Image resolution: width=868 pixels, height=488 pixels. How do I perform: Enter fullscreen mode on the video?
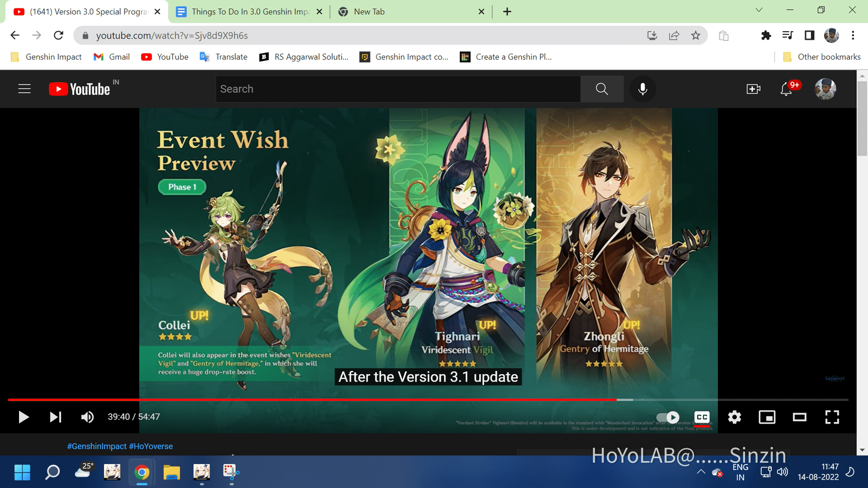832,417
